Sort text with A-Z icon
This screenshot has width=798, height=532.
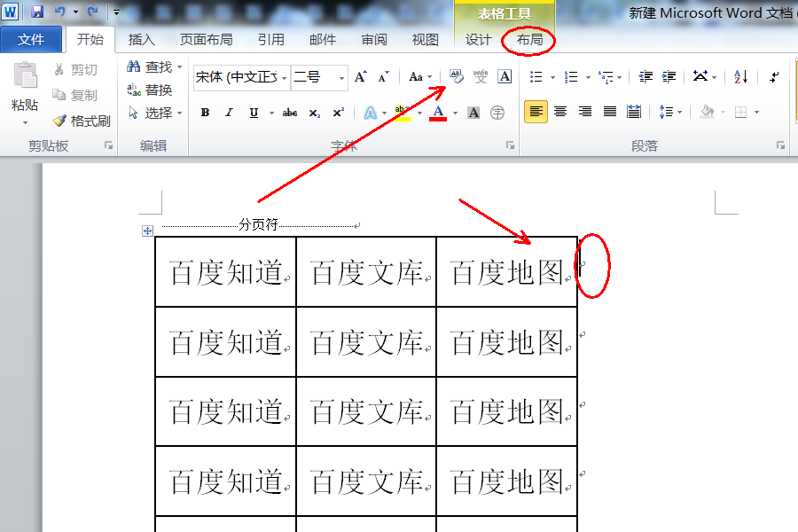point(740,77)
